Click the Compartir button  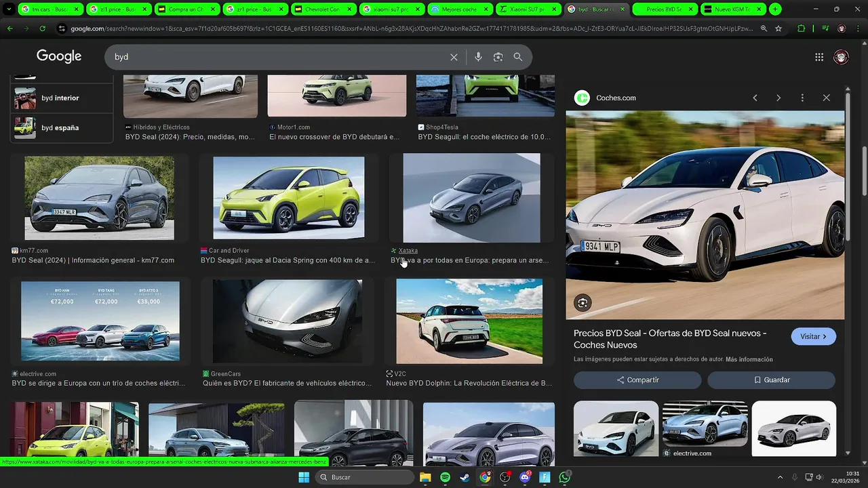click(x=637, y=380)
